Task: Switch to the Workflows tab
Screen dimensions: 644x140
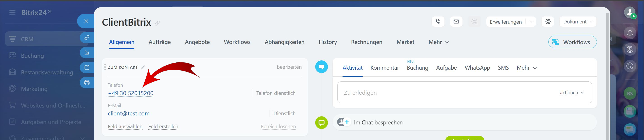Action: click(x=237, y=42)
